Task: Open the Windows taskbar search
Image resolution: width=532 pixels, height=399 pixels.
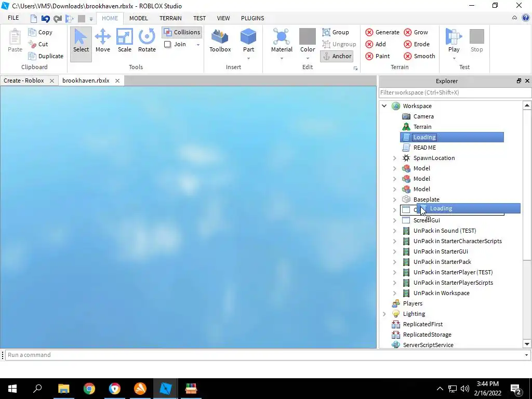Action: click(37, 389)
